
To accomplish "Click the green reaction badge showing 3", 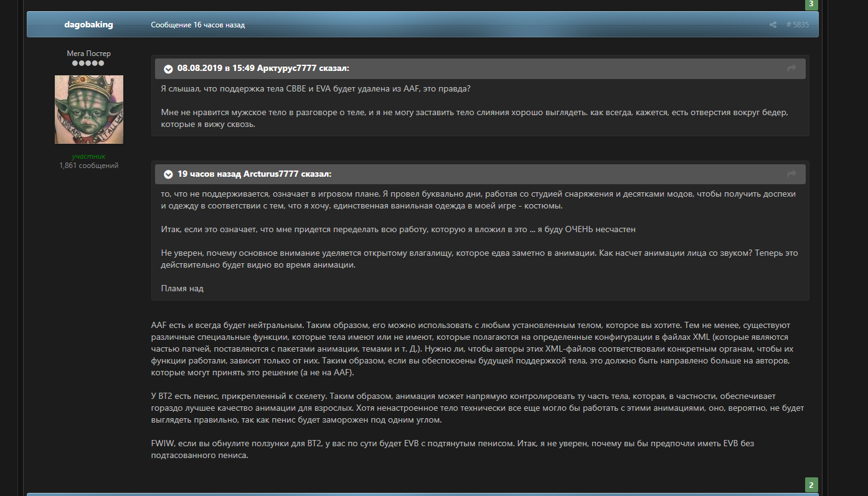I will pos(811,4).
